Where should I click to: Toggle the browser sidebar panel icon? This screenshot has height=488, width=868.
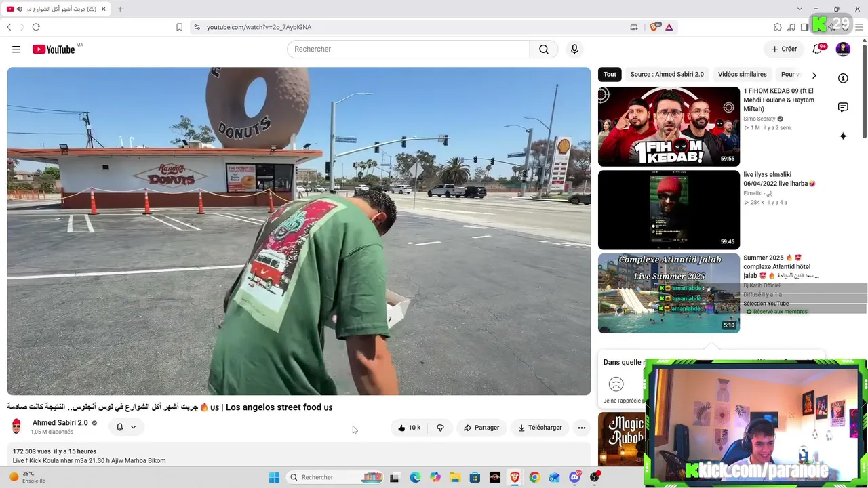pyautogui.click(x=804, y=27)
